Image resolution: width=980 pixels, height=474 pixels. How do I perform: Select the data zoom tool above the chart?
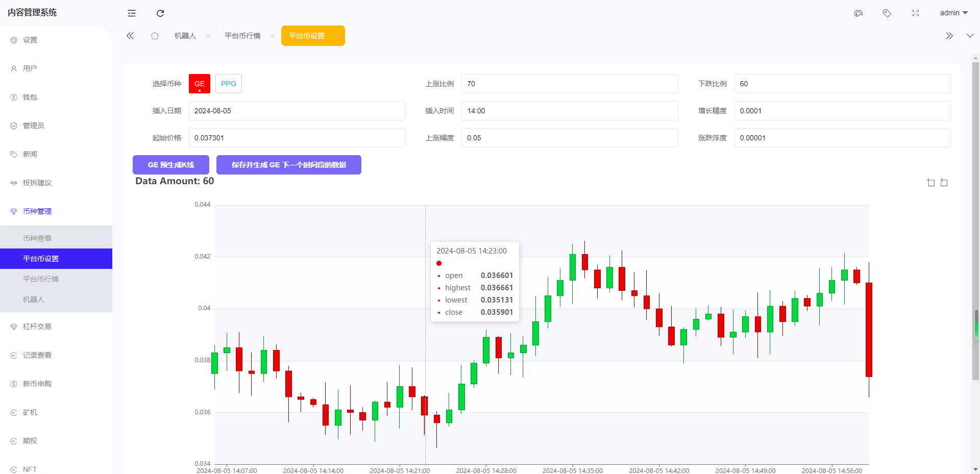[930, 182]
